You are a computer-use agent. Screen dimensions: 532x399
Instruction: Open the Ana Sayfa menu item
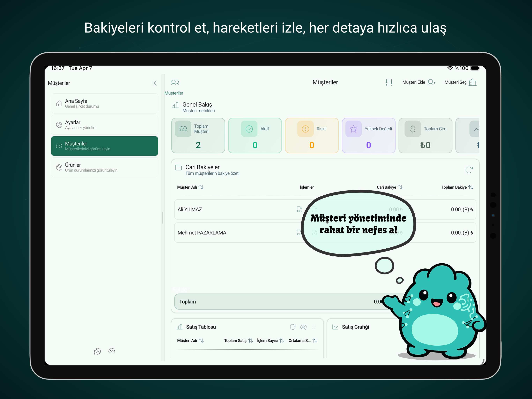[104, 103]
